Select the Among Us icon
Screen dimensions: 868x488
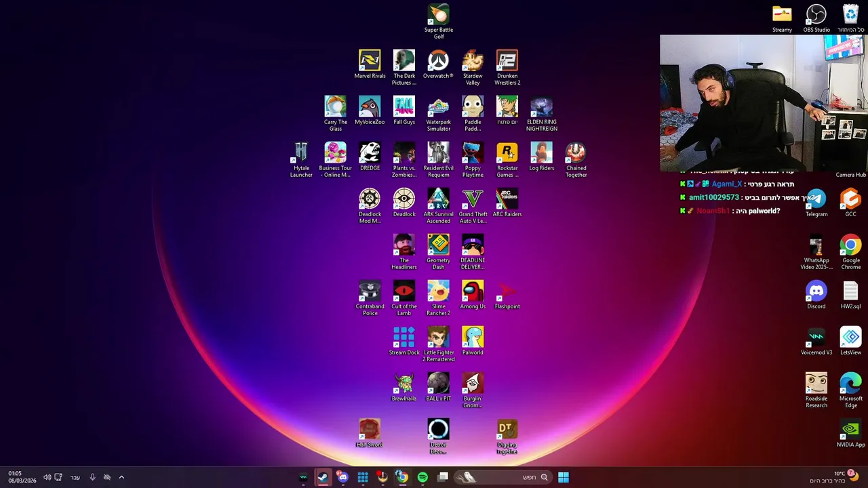point(473,294)
